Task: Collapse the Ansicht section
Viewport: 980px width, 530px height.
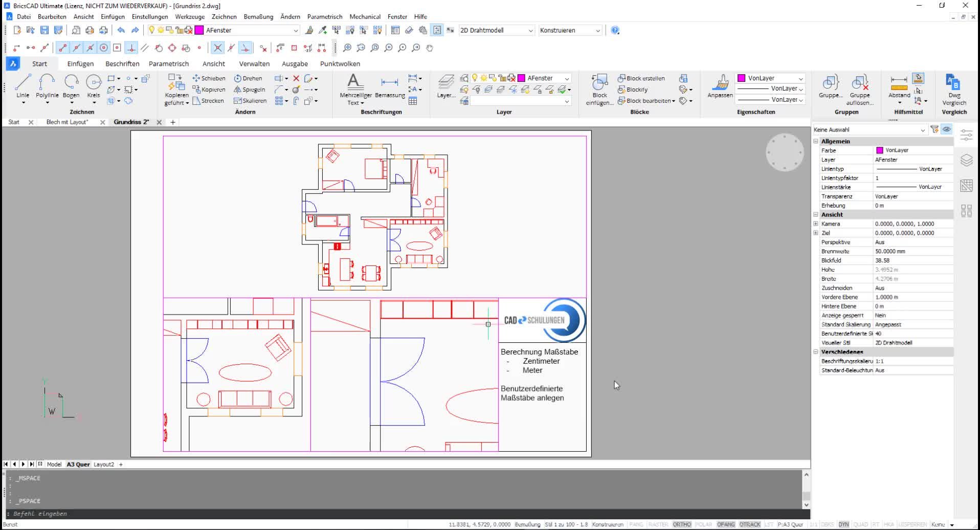Action: (x=816, y=215)
